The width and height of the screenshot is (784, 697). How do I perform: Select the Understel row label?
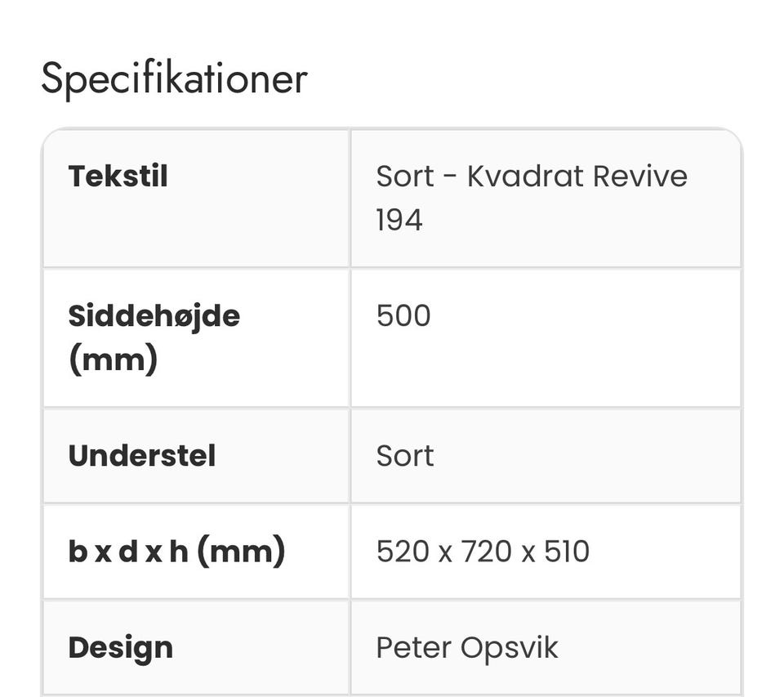pos(141,456)
